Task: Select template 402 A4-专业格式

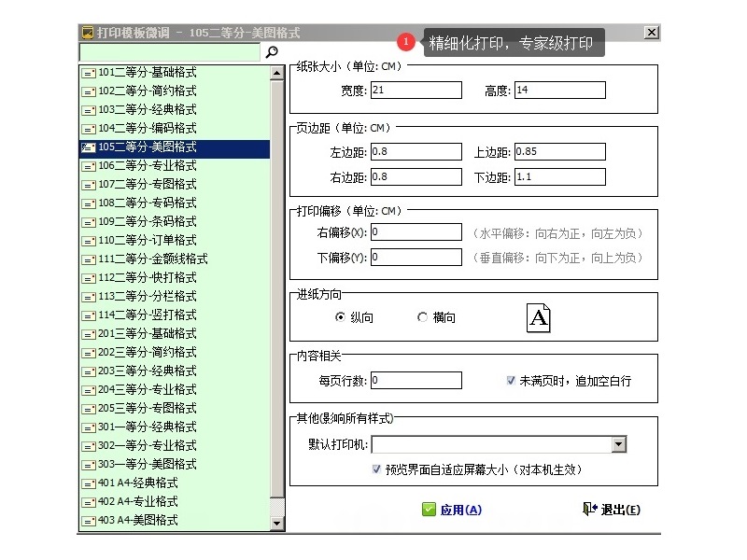Action: click(x=138, y=501)
